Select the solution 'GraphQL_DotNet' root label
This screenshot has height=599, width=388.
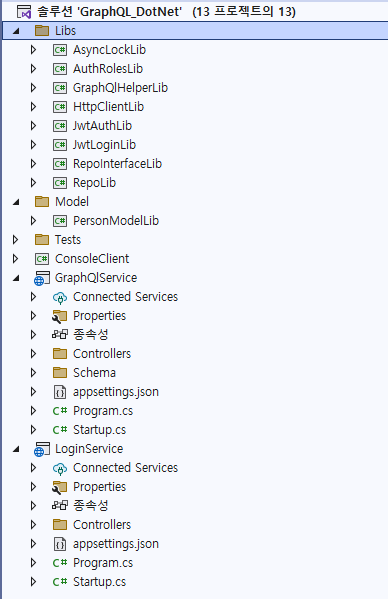(166, 12)
